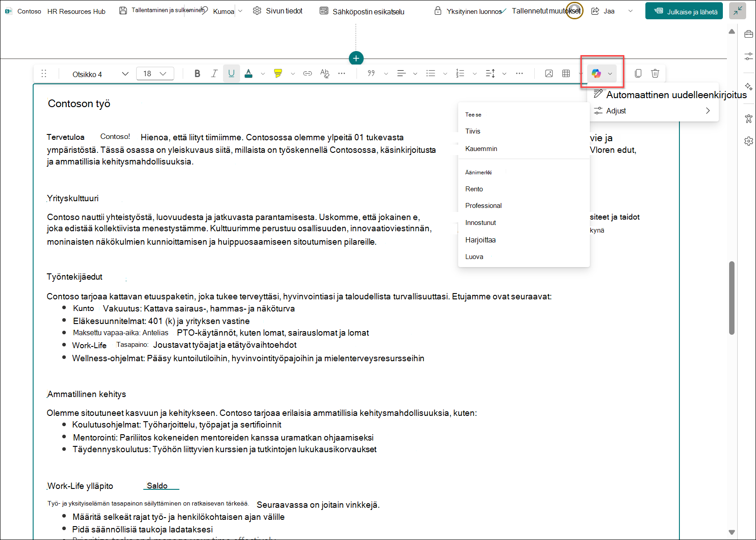756x540 pixels.
Task: Click the scroll down arrow
Action: tap(732, 532)
